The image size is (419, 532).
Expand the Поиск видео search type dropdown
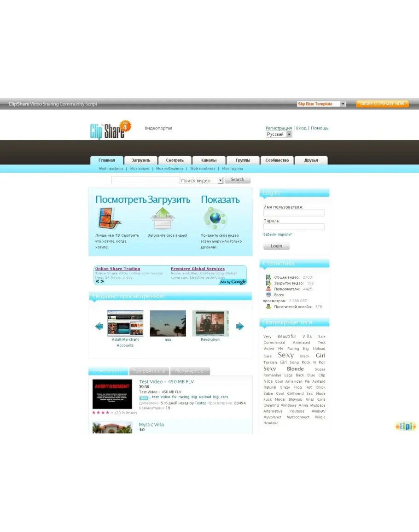coord(202,181)
